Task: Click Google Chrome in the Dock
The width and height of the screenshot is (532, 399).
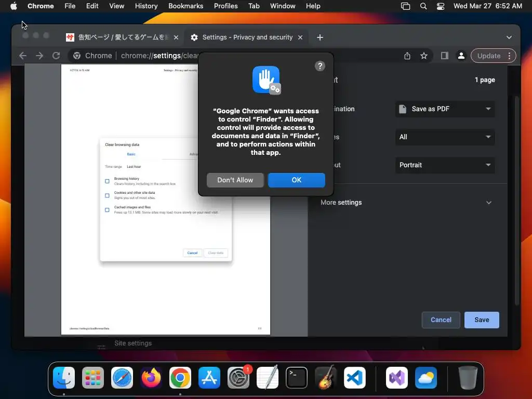Action: point(180,378)
